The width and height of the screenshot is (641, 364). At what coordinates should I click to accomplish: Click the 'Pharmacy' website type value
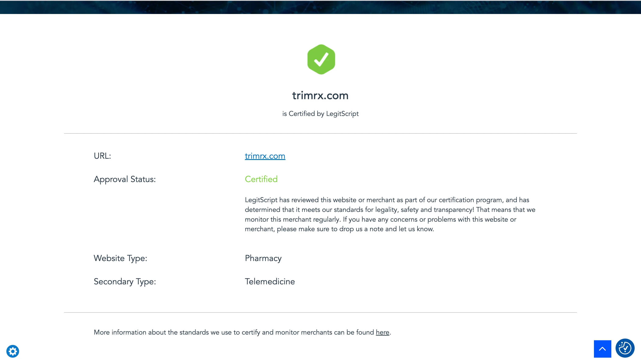tap(263, 258)
